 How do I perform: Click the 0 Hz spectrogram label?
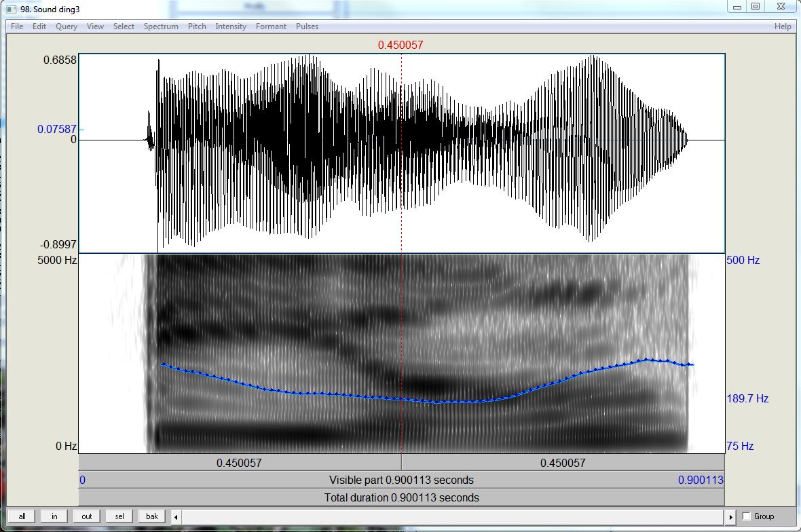tap(66, 446)
